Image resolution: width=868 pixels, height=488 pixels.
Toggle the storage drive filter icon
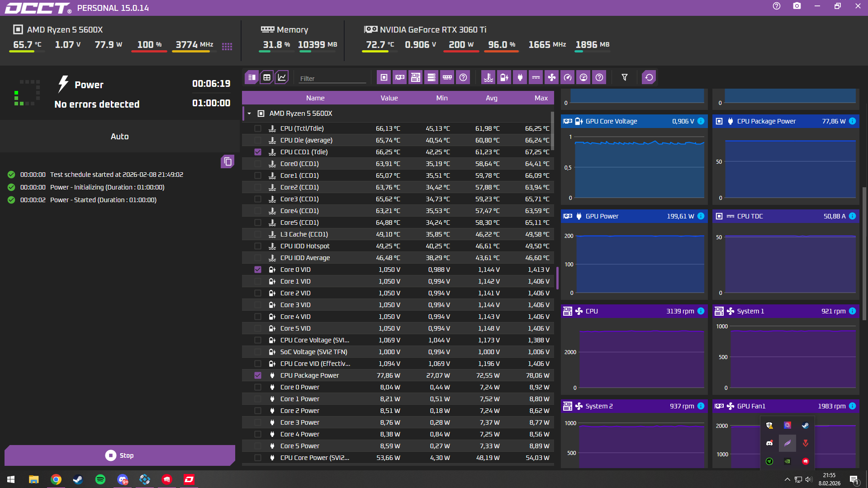432,77
